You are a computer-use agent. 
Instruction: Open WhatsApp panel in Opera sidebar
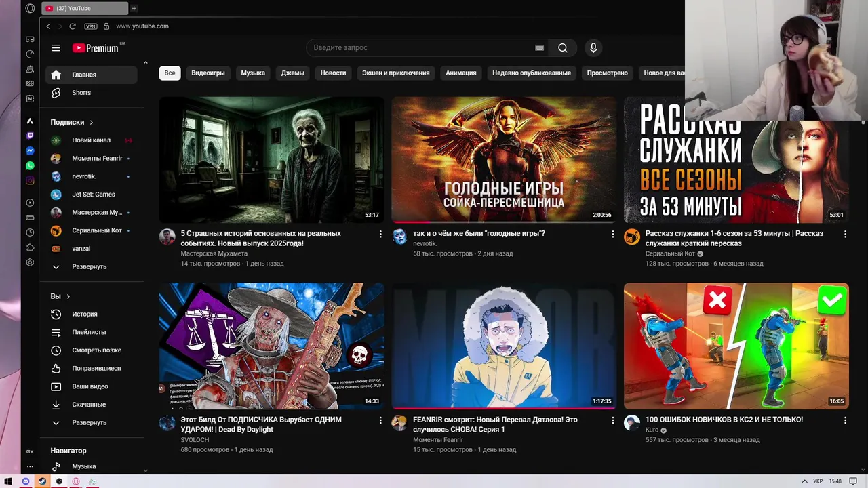point(30,165)
